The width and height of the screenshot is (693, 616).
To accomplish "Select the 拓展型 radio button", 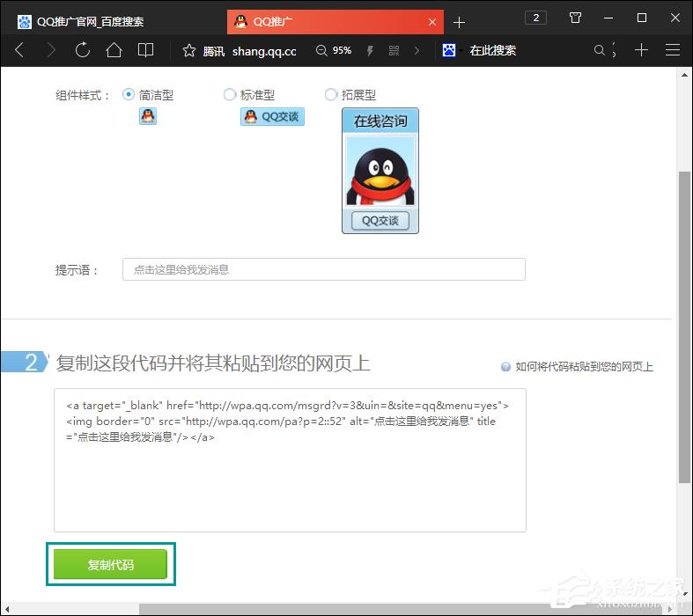I will (330, 94).
